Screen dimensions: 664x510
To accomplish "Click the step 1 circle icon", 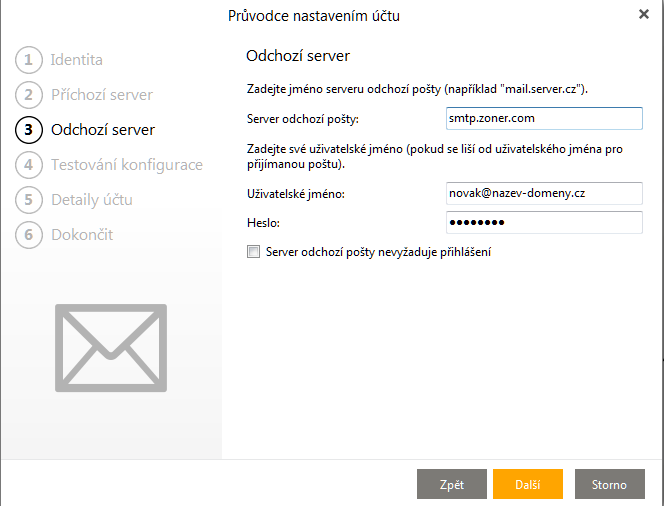I will pyautogui.click(x=28, y=60).
